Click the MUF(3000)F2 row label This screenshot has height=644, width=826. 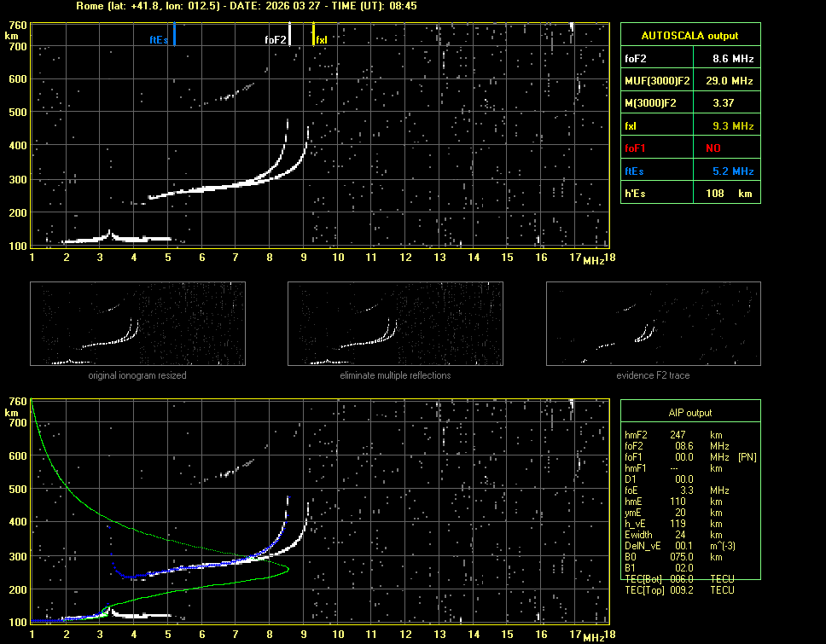coord(657,81)
